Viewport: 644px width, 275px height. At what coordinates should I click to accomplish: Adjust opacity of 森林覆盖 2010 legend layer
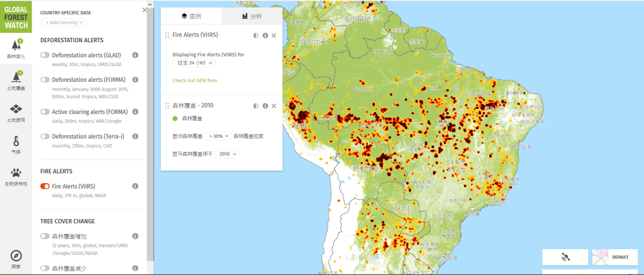click(256, 106)
